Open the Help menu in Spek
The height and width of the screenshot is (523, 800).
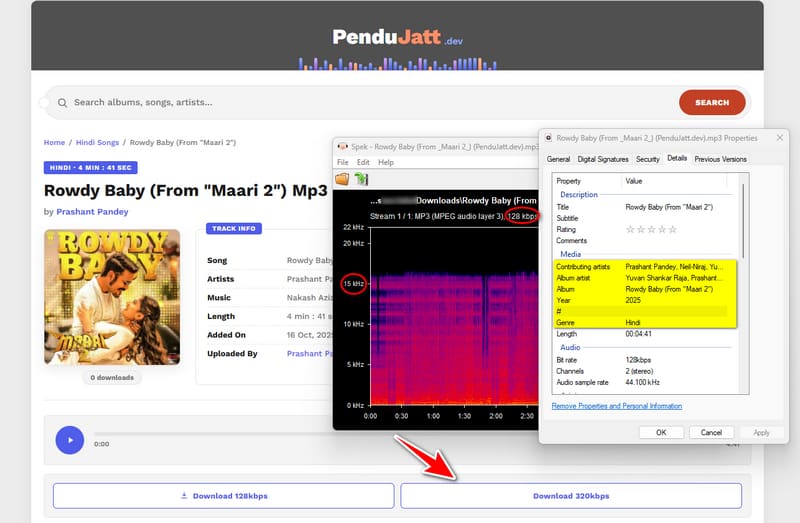pos(386,162)
